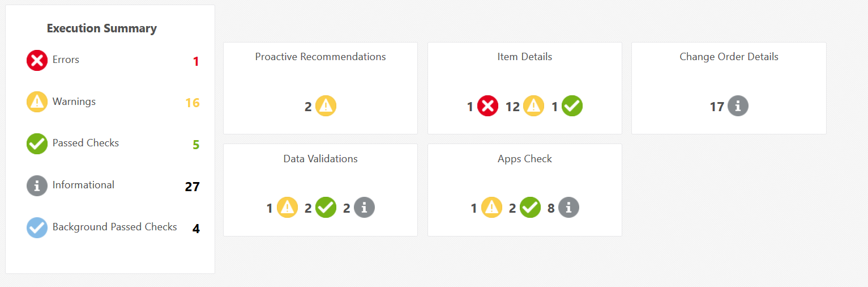The image size is (868, 287).
Task: Click the Warnings count of 16
Action: click(193, 103)
